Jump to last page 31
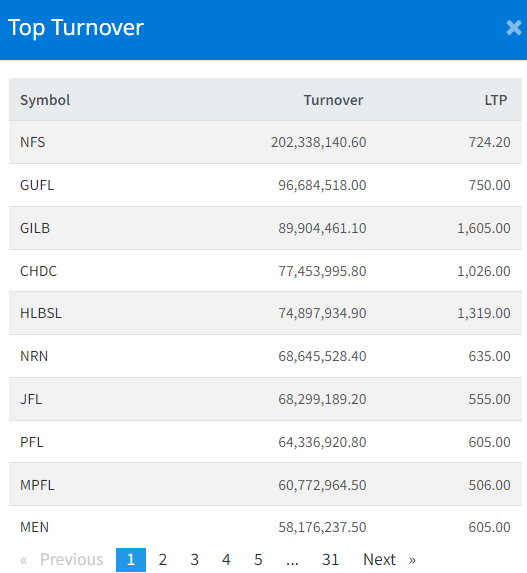527x573 pixels. pos(330,559)
